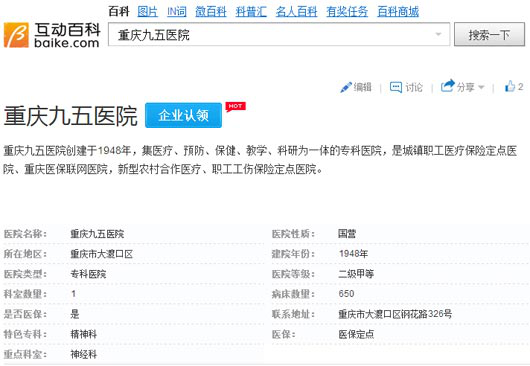Click the 建院年份 field label

tap(293, 254)
